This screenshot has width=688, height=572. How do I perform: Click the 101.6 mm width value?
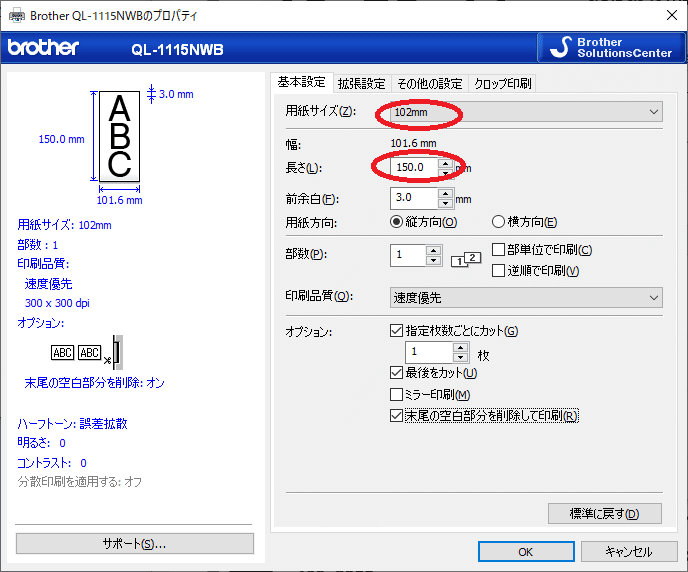click(x=413, y=143)
